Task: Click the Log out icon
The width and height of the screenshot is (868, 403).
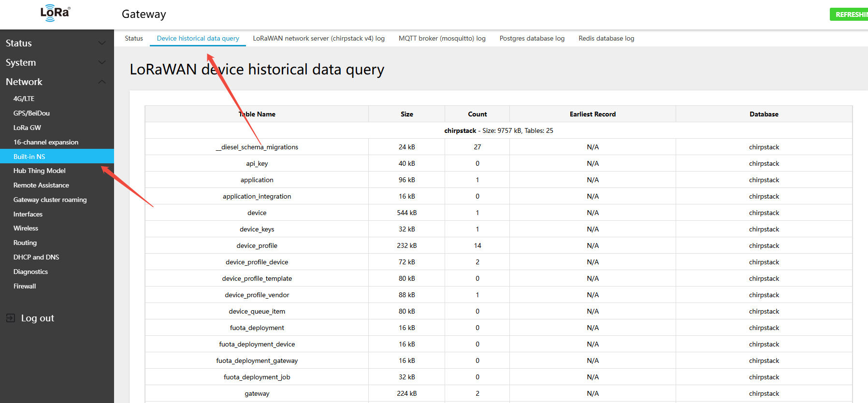Action: pyautogui.click(x=11, y=318)
